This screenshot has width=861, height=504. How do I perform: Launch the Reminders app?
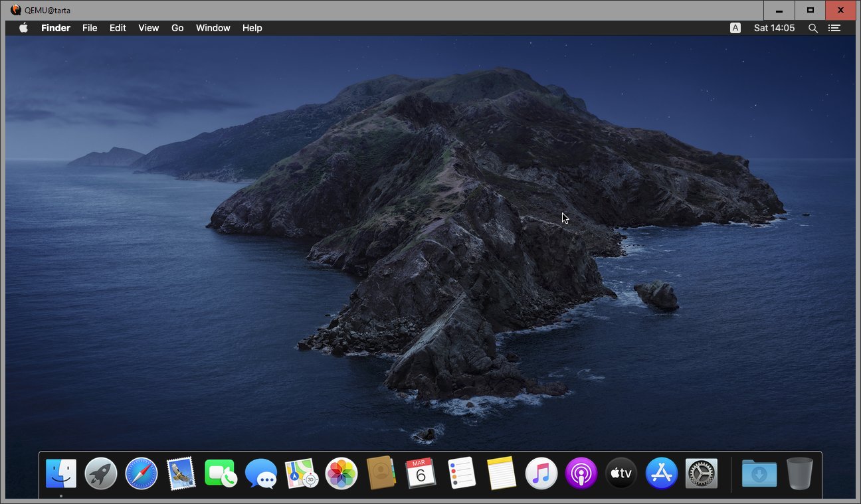461,474
